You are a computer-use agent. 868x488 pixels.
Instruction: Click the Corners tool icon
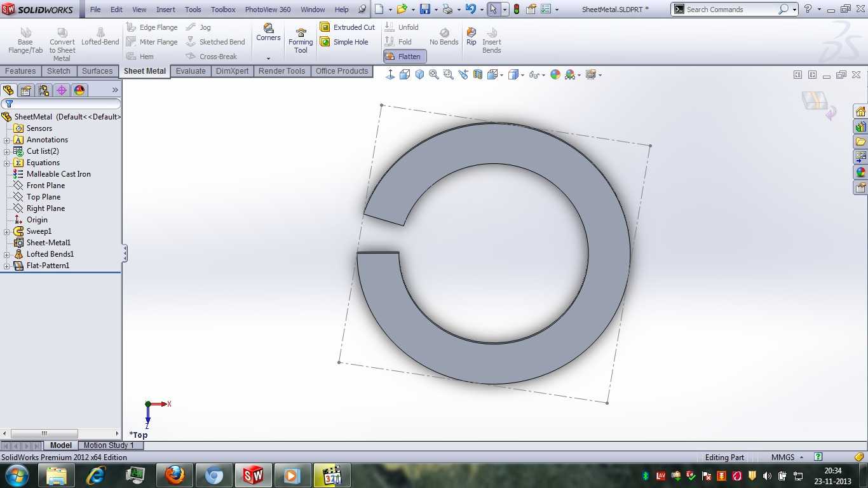[x=268, y=32]
